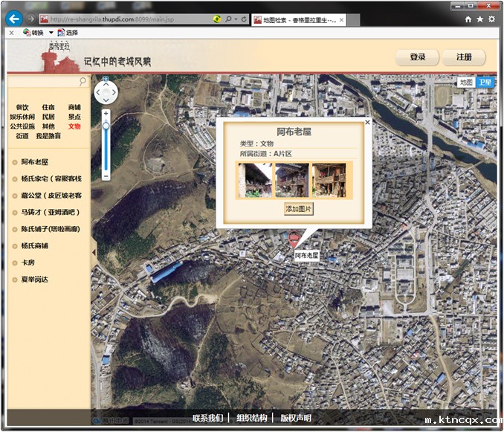This screenshot has height=432, width=504.
Task: Close the 阿布老屋 info popup
Action: tap(367, 122)
